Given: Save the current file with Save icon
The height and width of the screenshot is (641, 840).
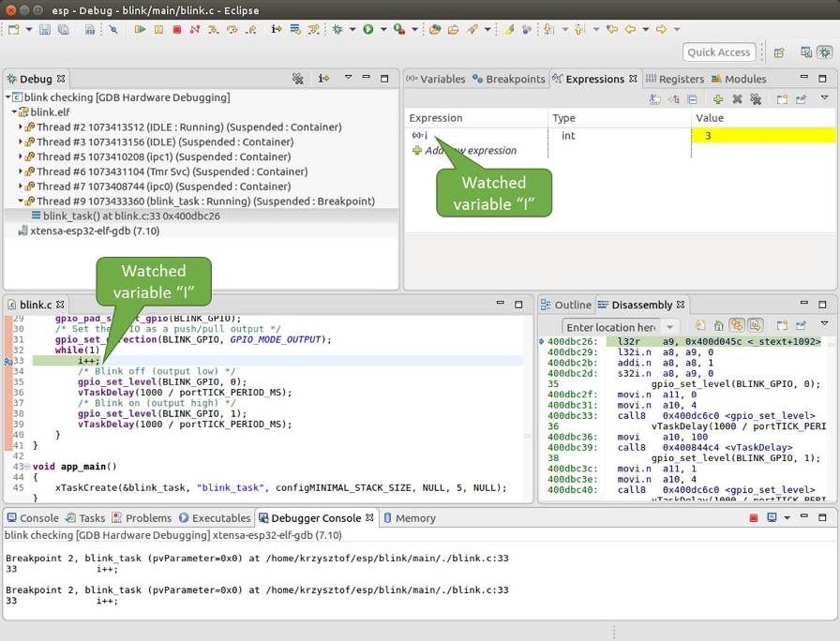Looking at the screenshot, I should [x=45, y=29].
